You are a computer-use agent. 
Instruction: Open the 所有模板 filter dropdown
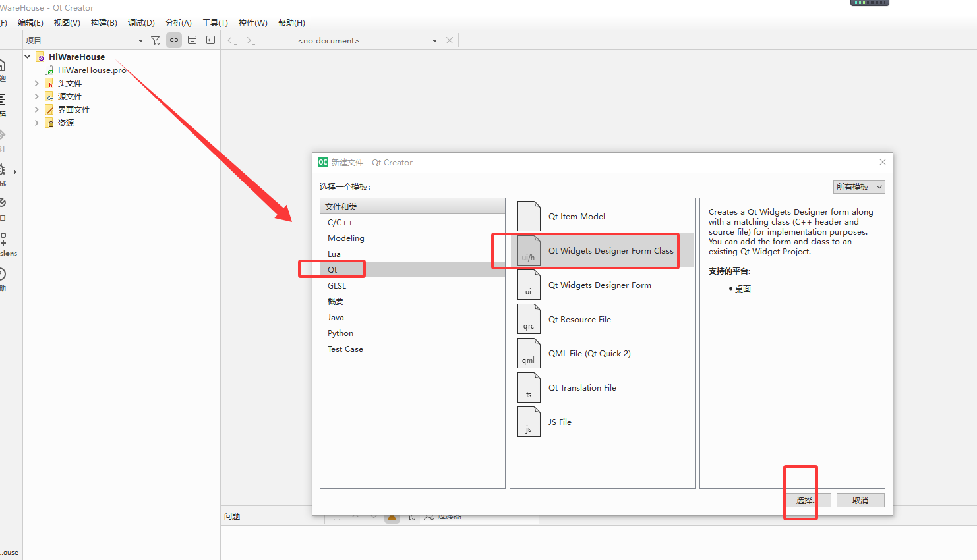click(x=859, y=187)
